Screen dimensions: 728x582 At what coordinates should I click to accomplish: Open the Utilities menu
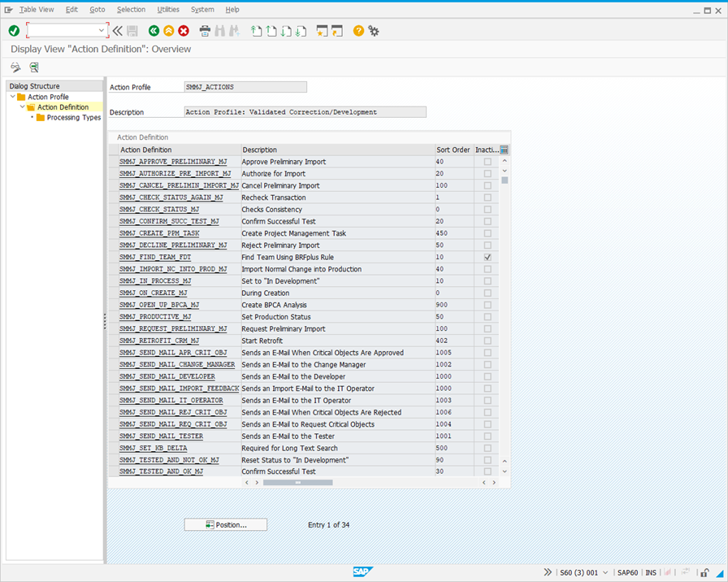[168, 9]
